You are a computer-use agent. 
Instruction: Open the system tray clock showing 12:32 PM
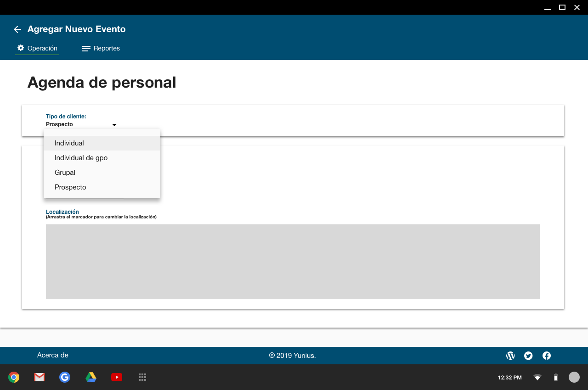click(509, 378)
